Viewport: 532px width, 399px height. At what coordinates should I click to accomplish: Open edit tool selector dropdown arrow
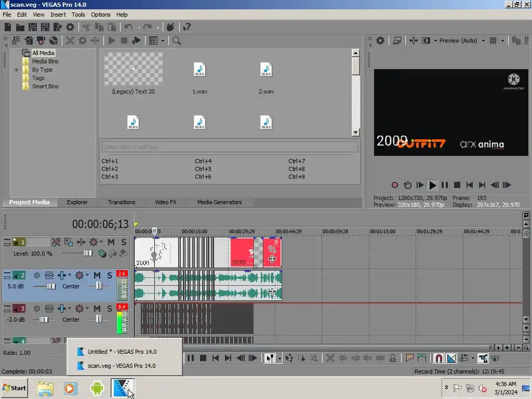[x=280, y=358]
